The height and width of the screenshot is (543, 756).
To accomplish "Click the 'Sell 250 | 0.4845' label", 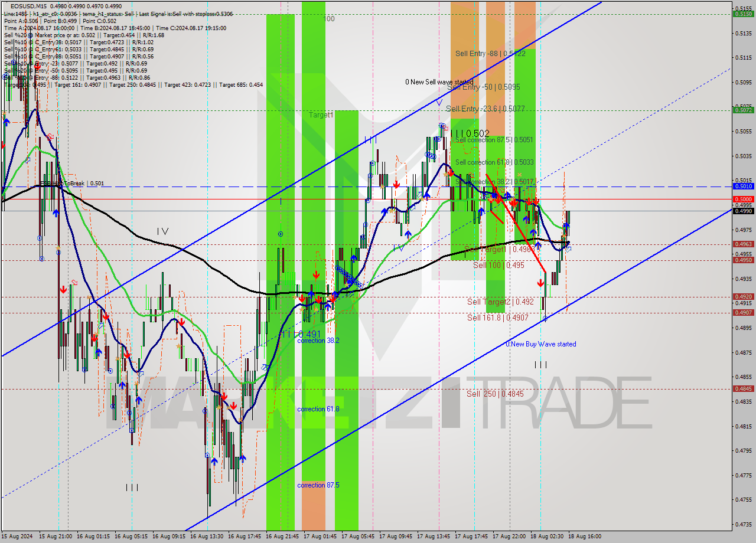I will tap(495, 393).
